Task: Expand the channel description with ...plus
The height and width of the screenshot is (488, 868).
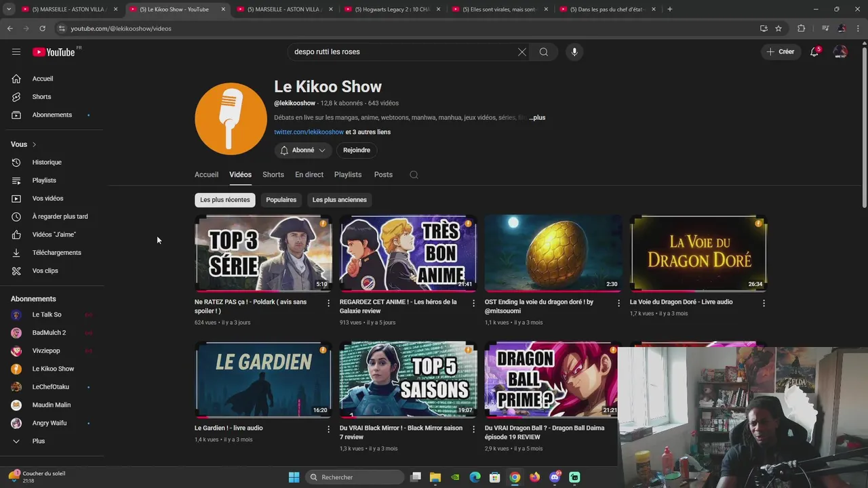Action: pyautogui.click(x=537, y=118)
